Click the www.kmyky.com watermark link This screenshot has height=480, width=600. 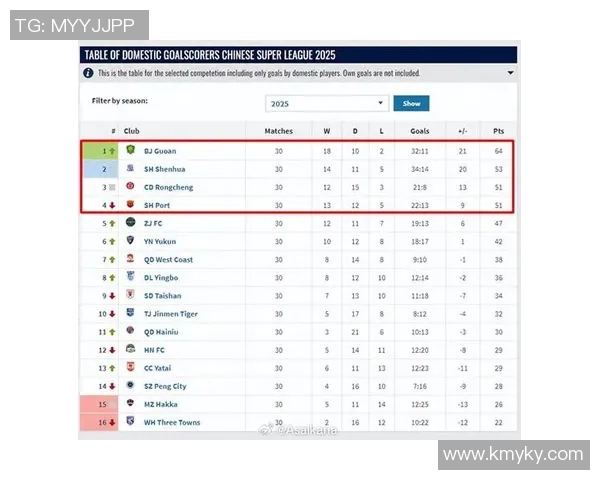pos(513,454)
